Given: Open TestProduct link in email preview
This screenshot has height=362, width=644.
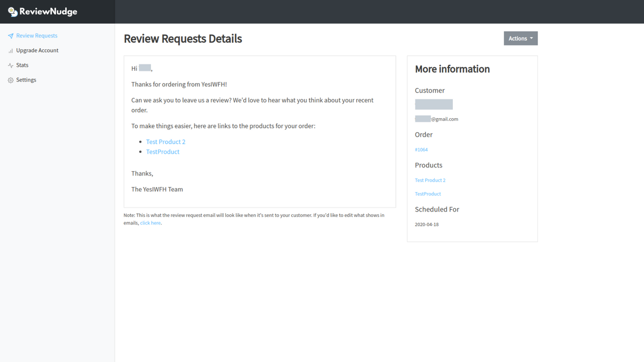Looking at the screenshot, I should click(163, 151).
